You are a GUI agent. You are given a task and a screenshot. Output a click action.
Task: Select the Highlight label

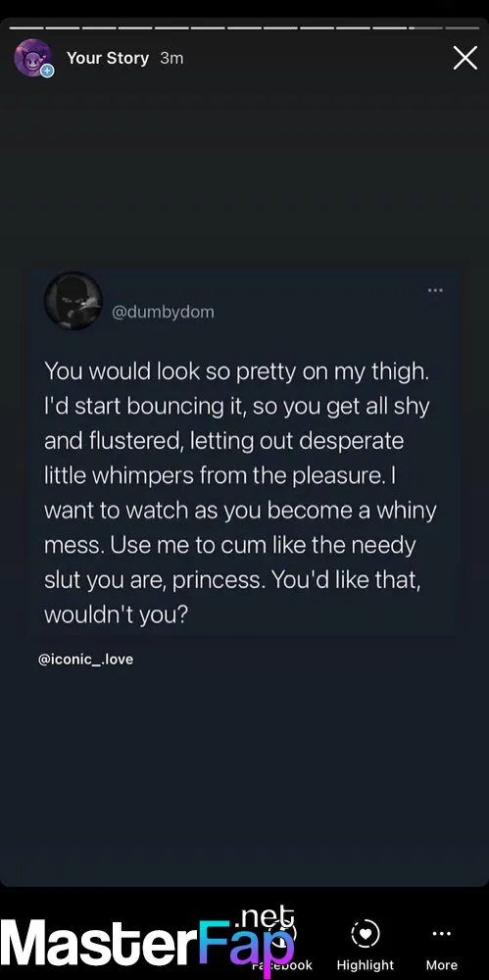(x=366, y=965)
